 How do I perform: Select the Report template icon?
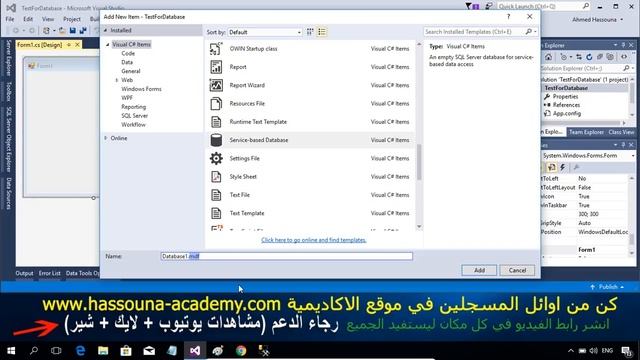point(216,67)
